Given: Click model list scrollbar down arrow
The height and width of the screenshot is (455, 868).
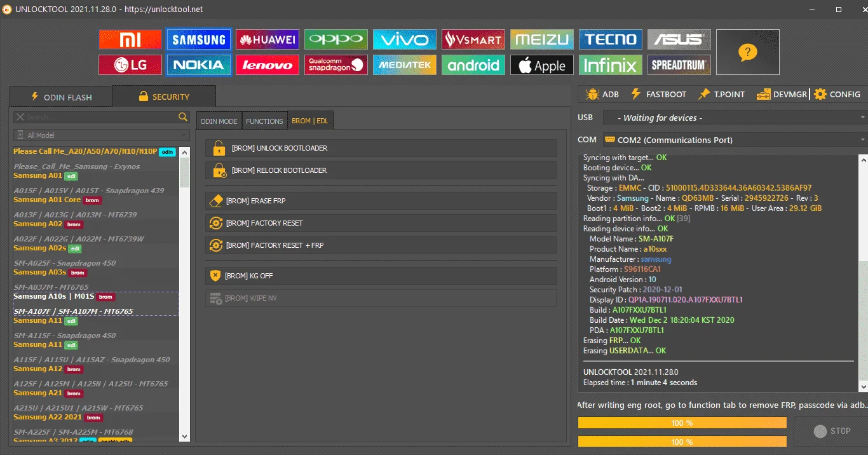Looking at the screenshot, I should 185,437.
